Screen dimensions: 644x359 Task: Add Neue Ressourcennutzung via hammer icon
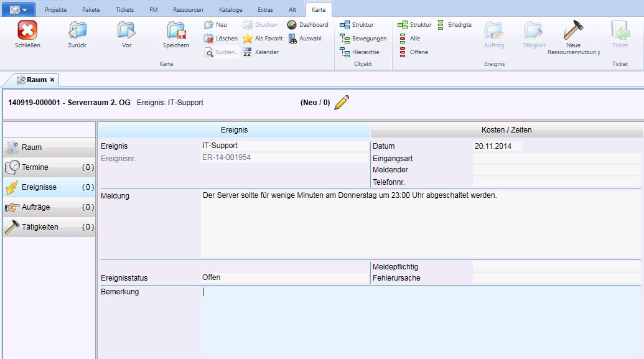click(573, 30)
